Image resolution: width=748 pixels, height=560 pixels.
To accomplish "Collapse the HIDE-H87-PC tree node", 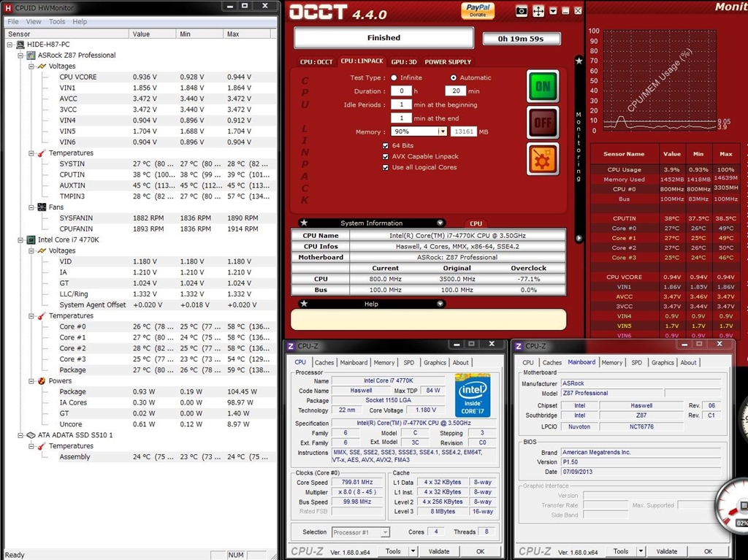I will tap(9, 45).
